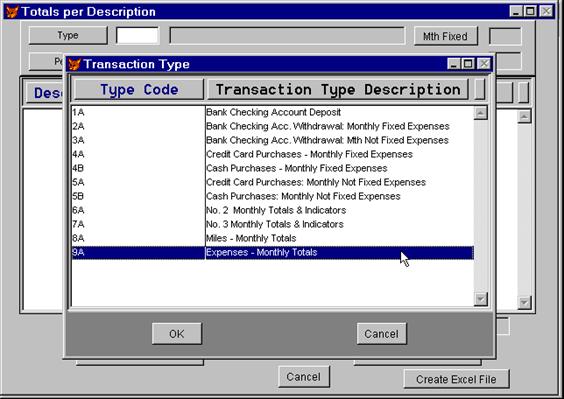Click Transaction Type Description column header
Screen dimensions: 564x399
338,90
